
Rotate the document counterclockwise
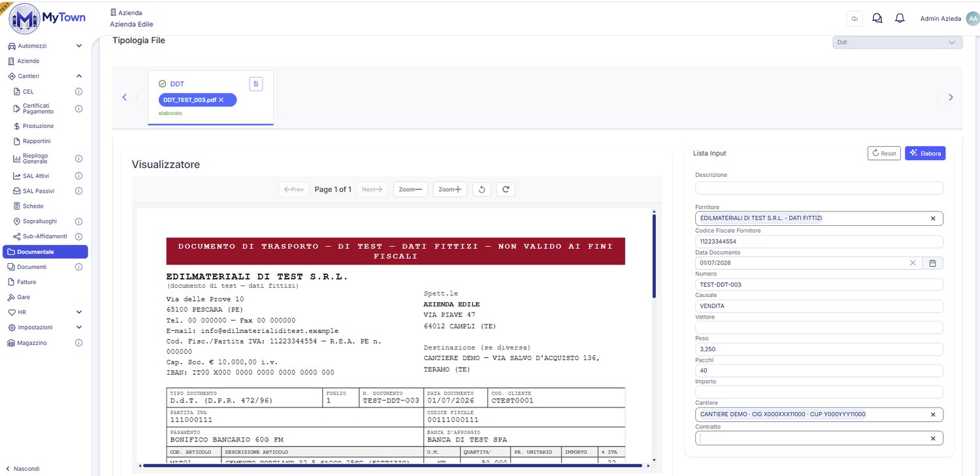click(482, 189)
